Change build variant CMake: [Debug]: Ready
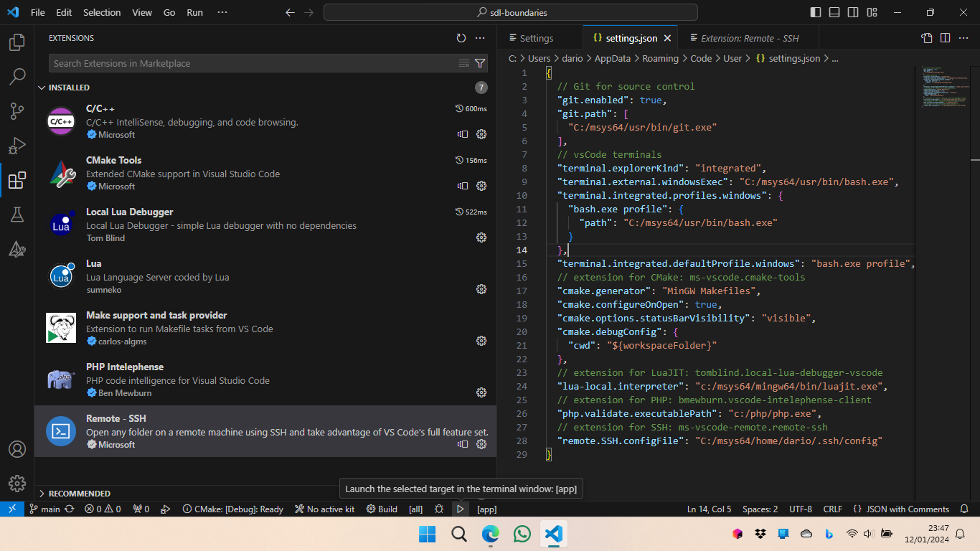The height and width of the screenshot is (551, 980). [233, 509]
